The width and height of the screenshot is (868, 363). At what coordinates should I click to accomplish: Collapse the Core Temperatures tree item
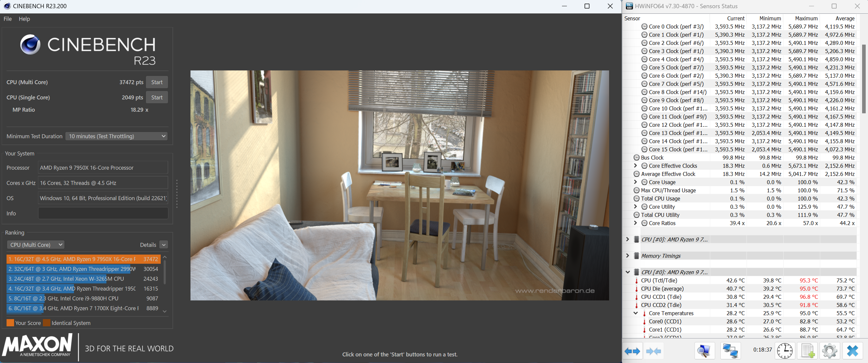(x=636, y=313)
